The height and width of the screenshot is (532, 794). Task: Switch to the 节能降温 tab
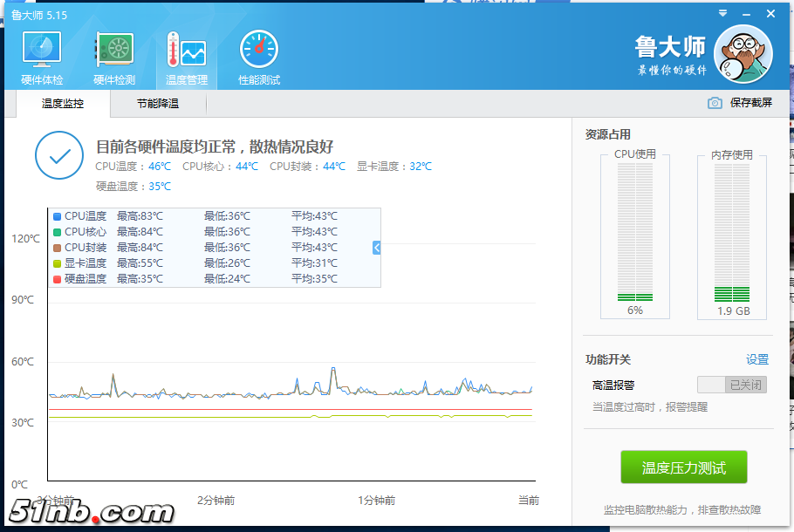[x=158, y=104]
